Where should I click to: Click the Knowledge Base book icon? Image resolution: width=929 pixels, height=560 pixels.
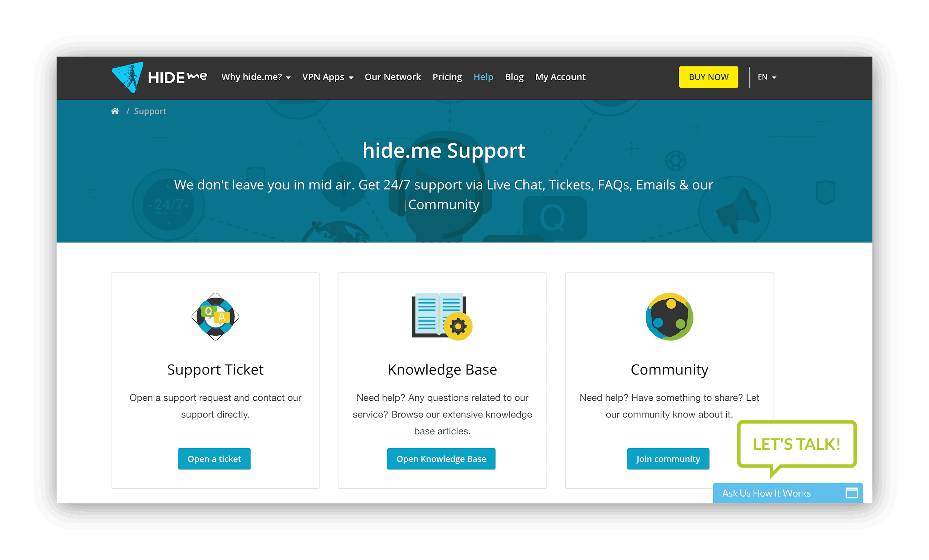[442, 317]
